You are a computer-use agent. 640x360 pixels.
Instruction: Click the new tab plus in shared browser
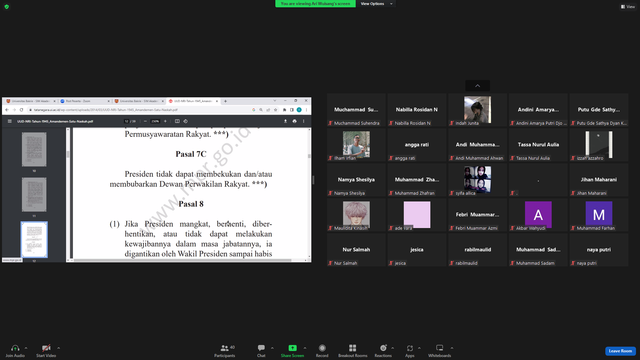click(x=225, y=101)
